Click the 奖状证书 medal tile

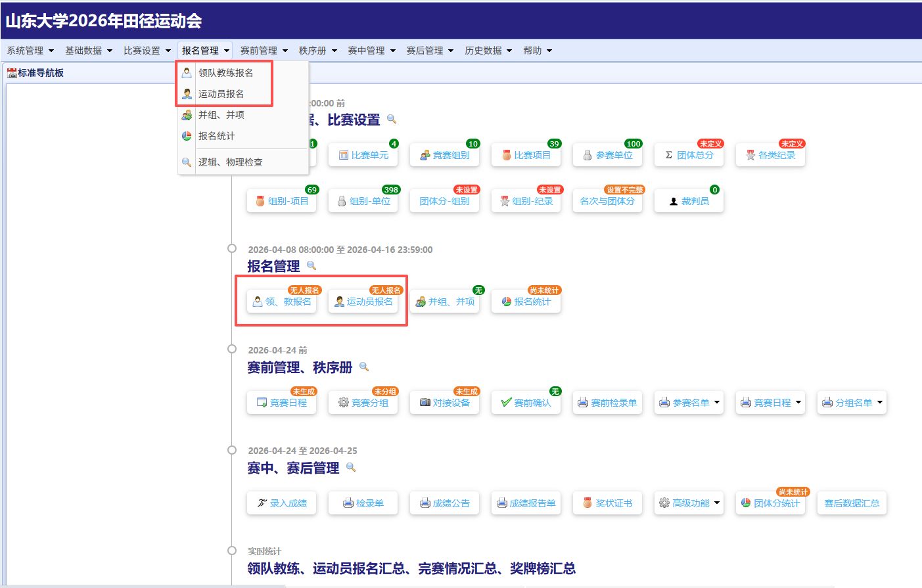click(607, 503)
